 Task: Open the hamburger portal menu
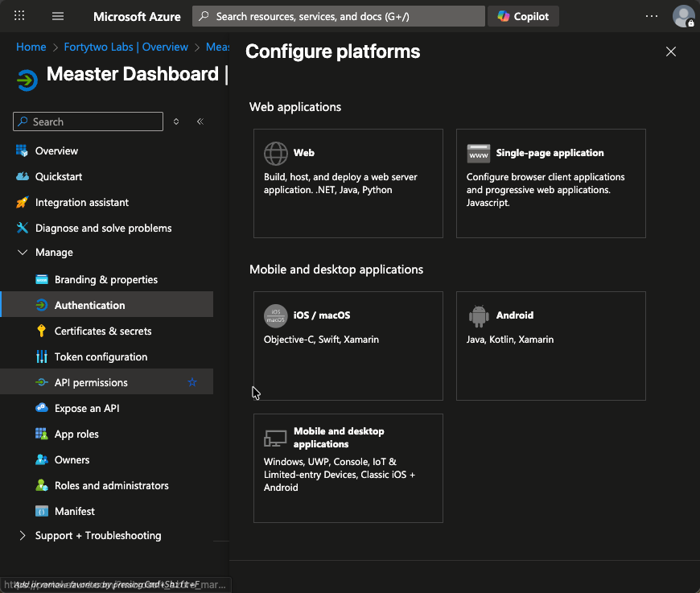(58, 16)
